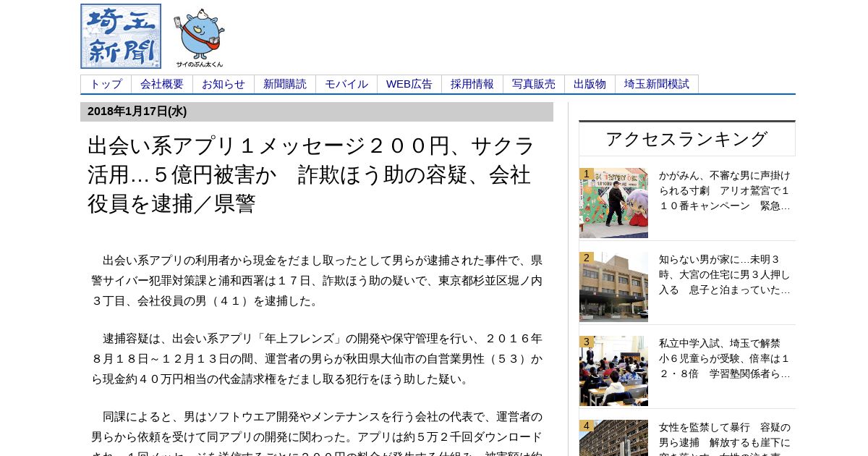Click the 埼玉新聞 logo
This screenshot has height=456, width=868.
[121, 36]
